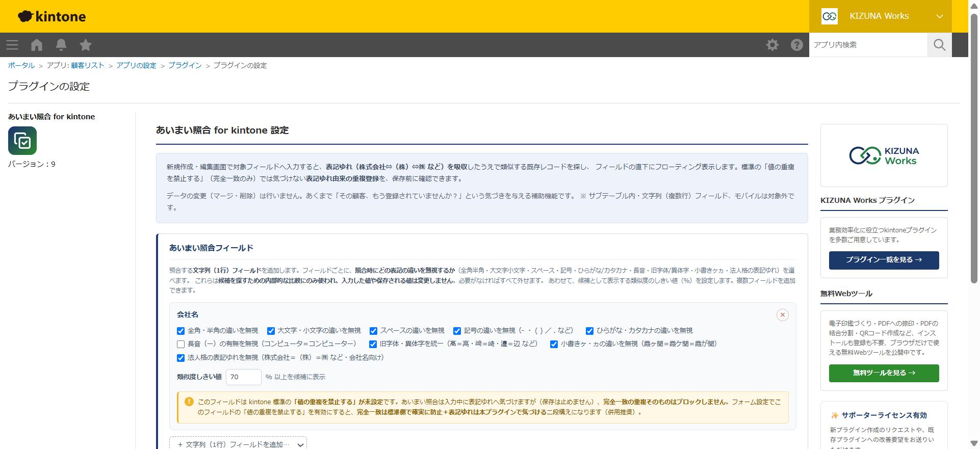Toggle ひらがな・カタカナの違いを無視 checkbox
Image resolution: width=980 pixels, height=449 pixels.
tap(589, 331)
